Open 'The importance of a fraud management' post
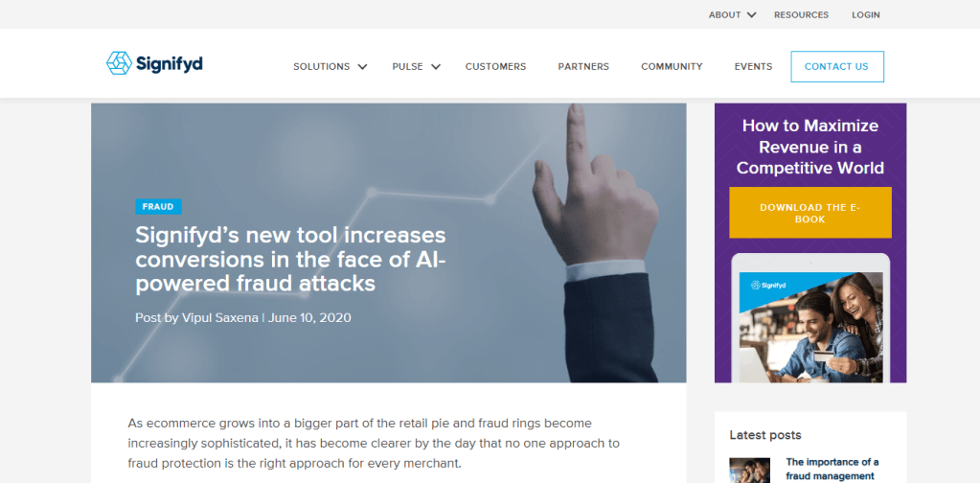 832,470
